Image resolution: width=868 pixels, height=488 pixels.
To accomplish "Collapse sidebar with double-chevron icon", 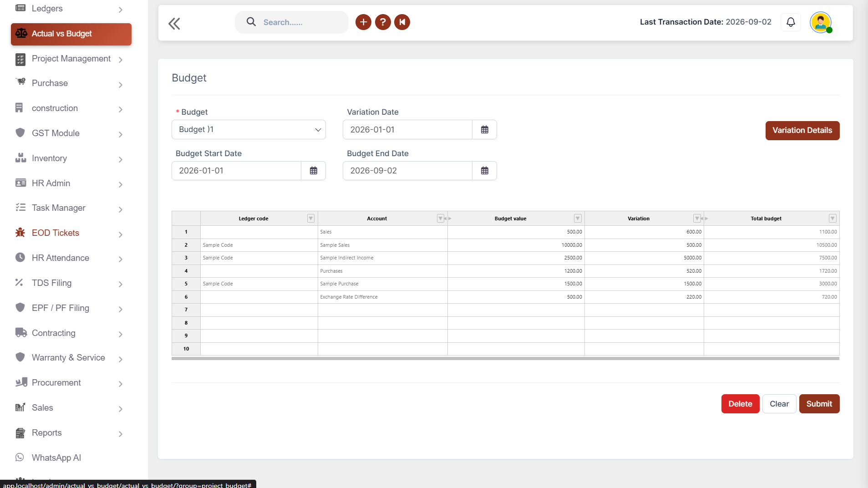I will point(174,24).
